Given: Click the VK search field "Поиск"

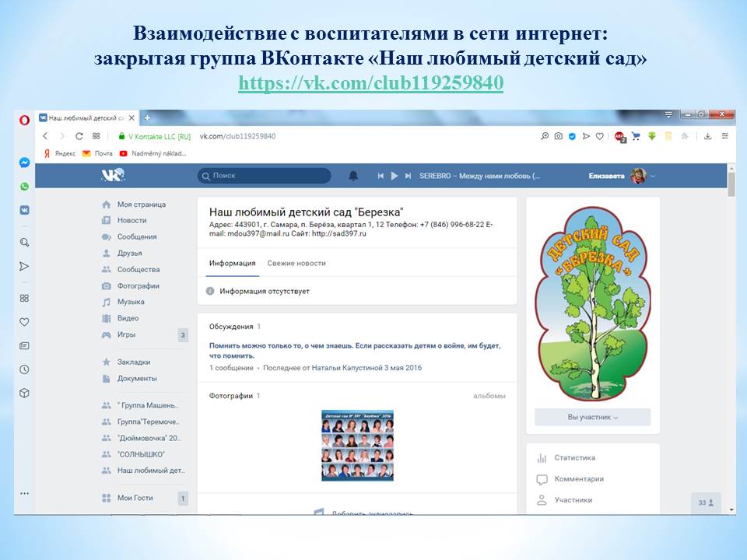Looking at the screenshot, I should [x=265, y=176].
